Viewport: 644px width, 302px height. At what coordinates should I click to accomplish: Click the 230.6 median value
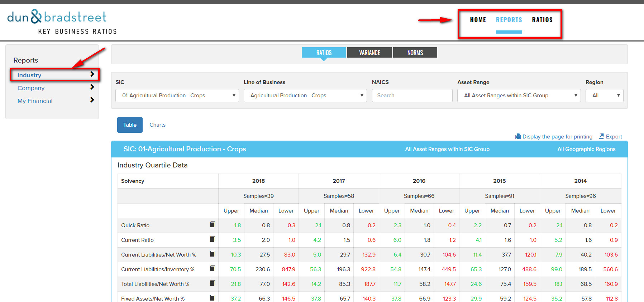[263, 269]
